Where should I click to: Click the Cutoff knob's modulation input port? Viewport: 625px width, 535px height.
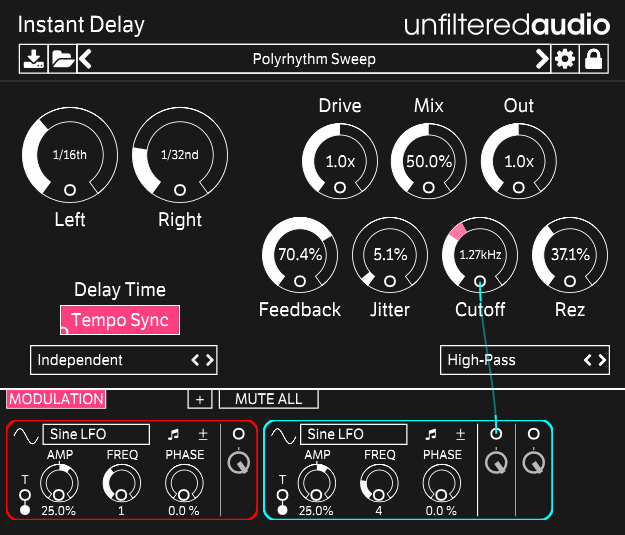point(480,282)
